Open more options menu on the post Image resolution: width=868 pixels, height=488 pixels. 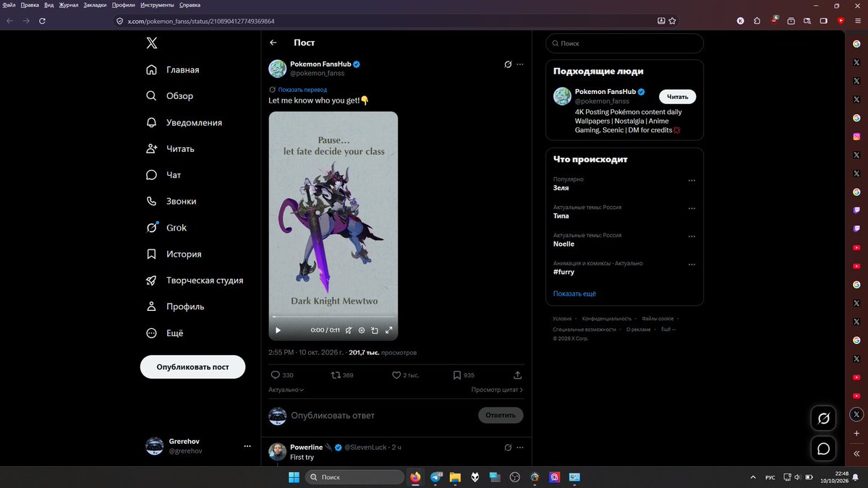[x=519, y=64]
